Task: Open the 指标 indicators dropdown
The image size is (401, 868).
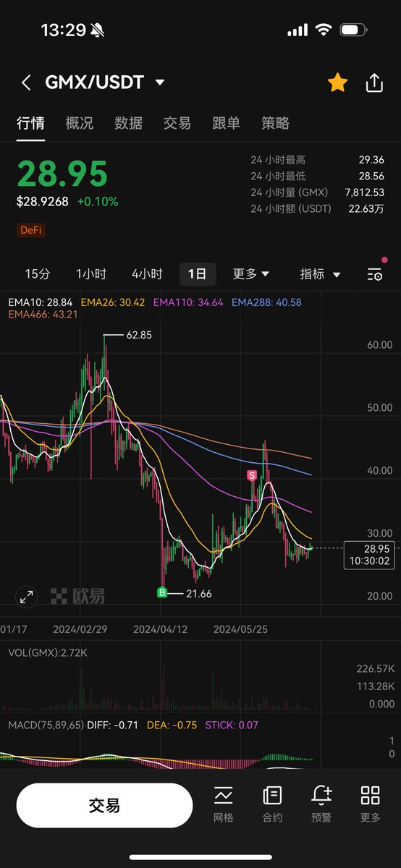Action: click(x=320, y=274)
